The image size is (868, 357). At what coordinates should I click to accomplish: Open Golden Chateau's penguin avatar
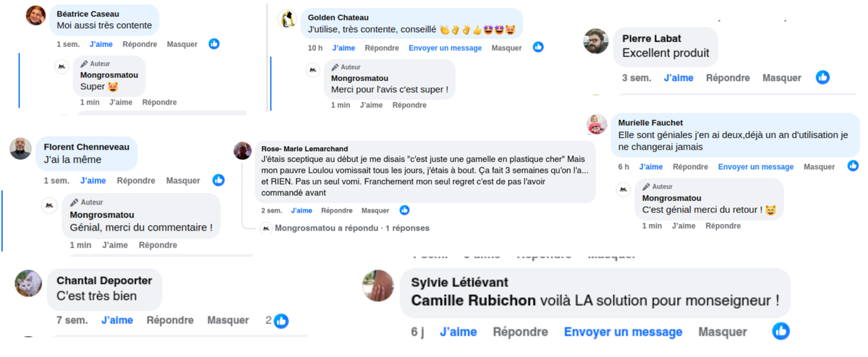(287, 20)
